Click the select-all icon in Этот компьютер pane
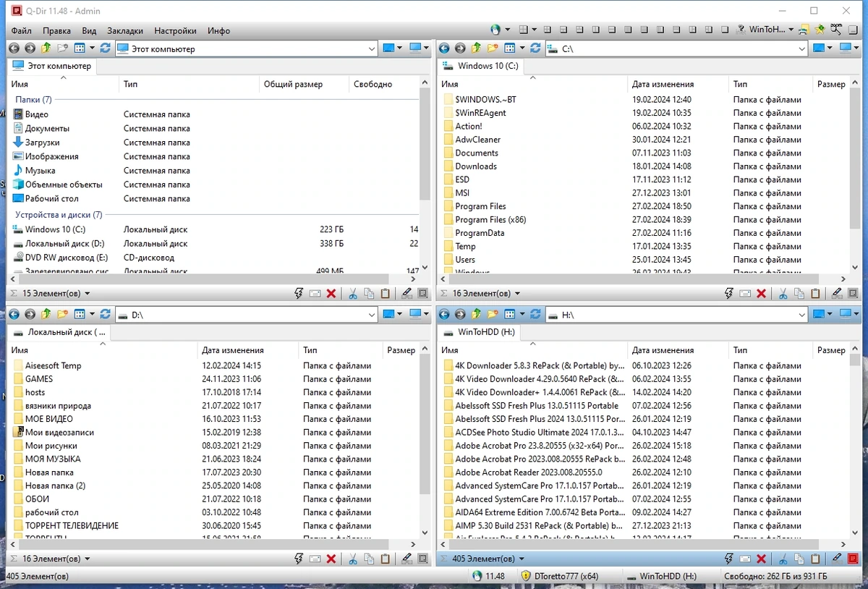Screen dimensions: 868x589 coord(423,294)
